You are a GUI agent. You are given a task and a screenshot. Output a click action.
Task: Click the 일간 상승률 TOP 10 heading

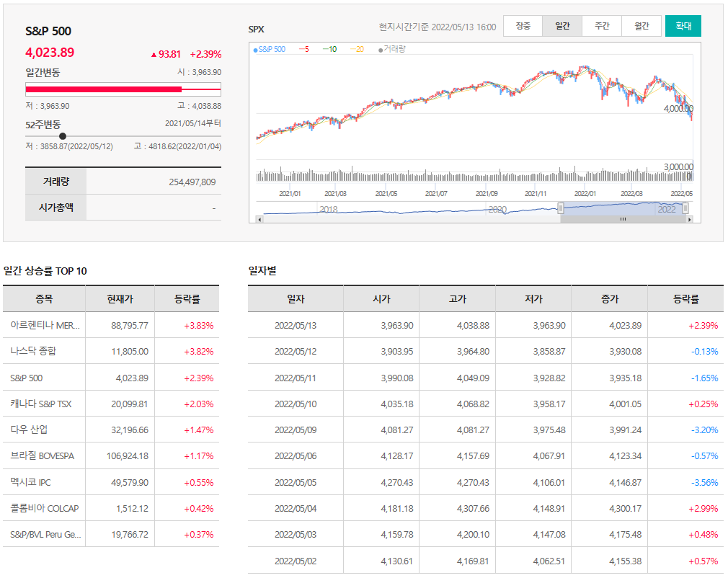[x=45, y=271]
